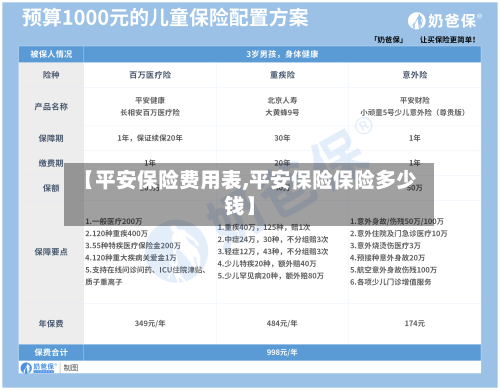The height and width of the screenshot is (390, 500).
Task: Click the line 2.中症24万,30种,不分组赔3次
Action: point(273,239)
